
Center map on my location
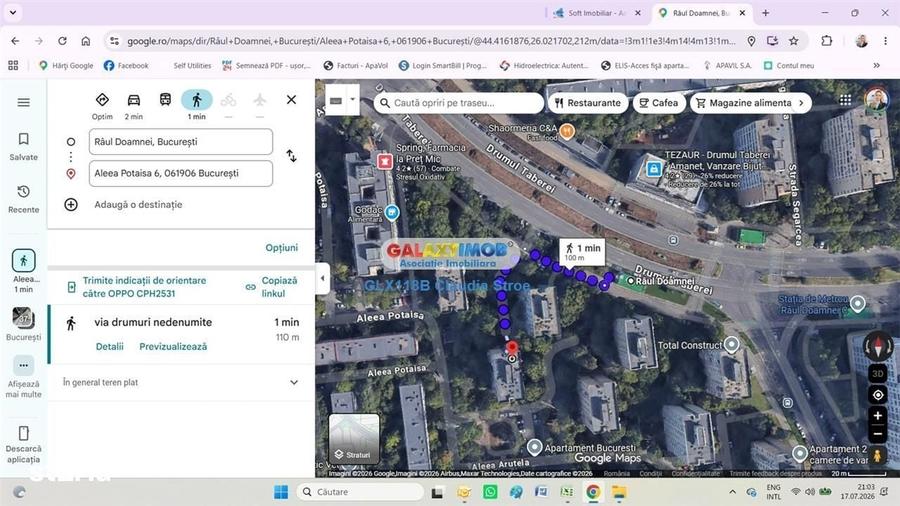click(878, 395)
